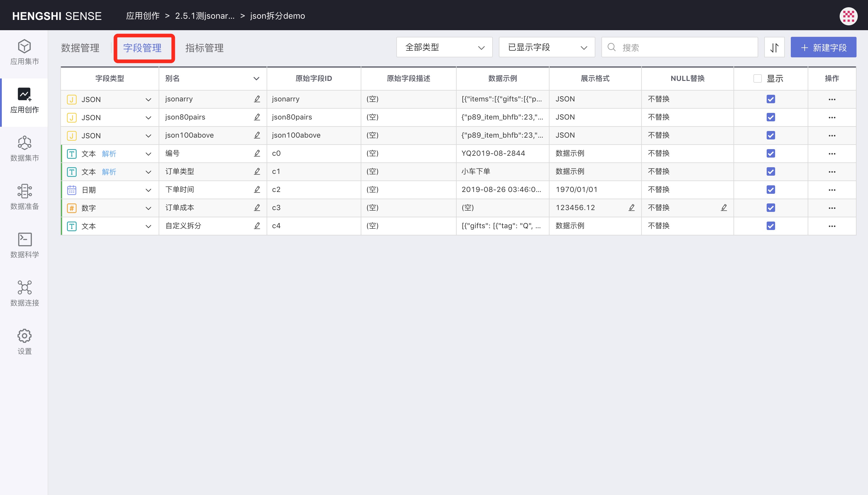Uncheck display checkbox for 自定义拆分
The image size is (868, 495).
[771, 226]
